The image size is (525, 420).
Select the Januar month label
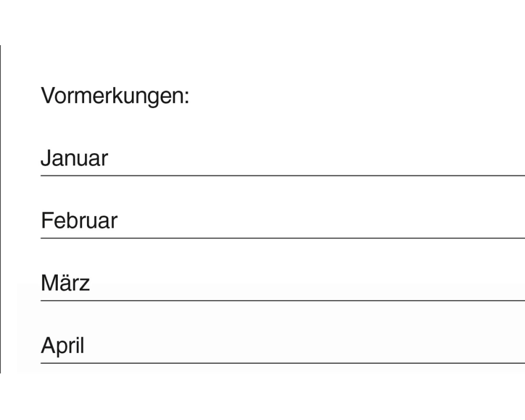coord(74,159)
